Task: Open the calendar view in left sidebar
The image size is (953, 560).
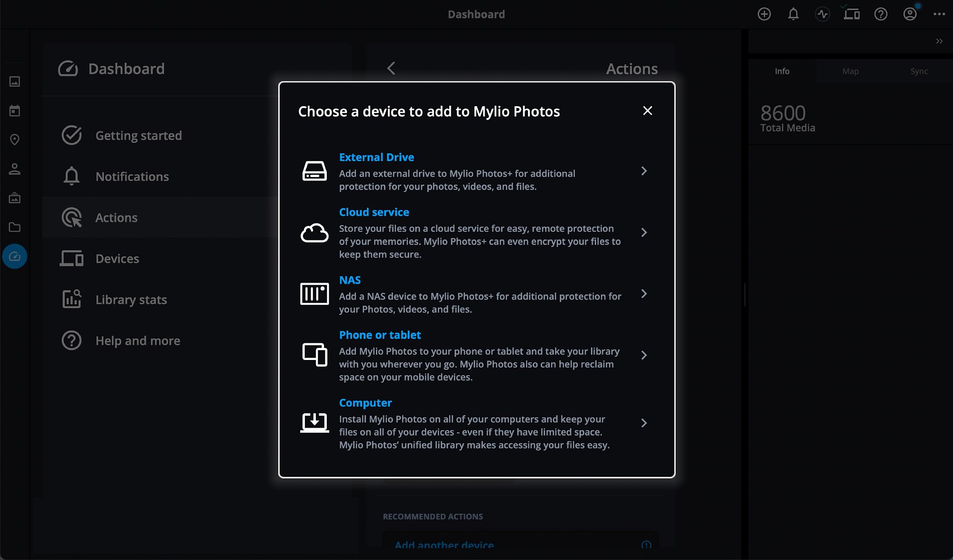Action: [x=15, y=111]
